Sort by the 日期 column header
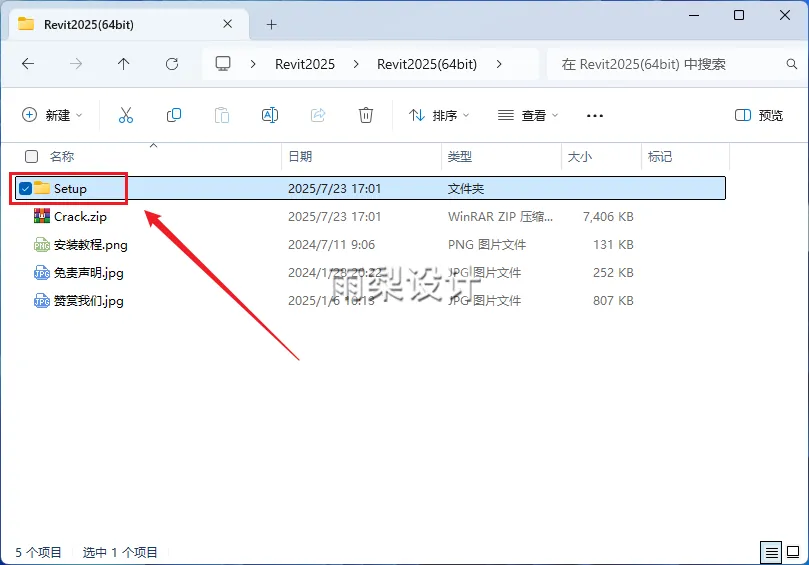 [x=300, y=156]
